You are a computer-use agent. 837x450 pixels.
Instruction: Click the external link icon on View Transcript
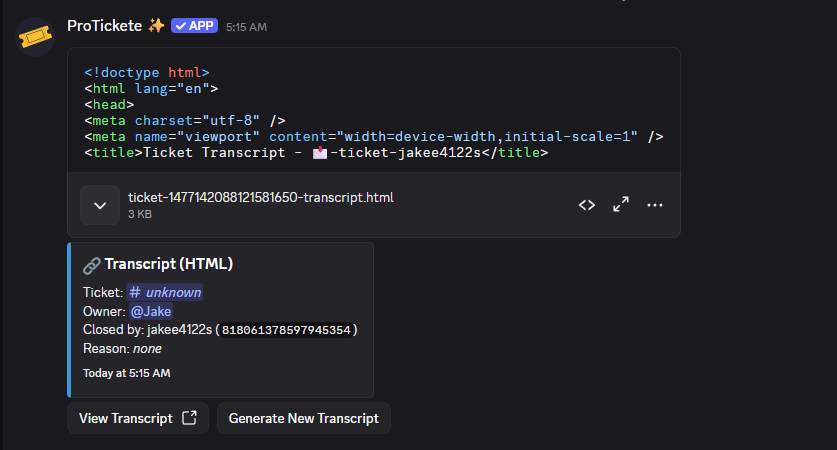[x=189, y=418]
